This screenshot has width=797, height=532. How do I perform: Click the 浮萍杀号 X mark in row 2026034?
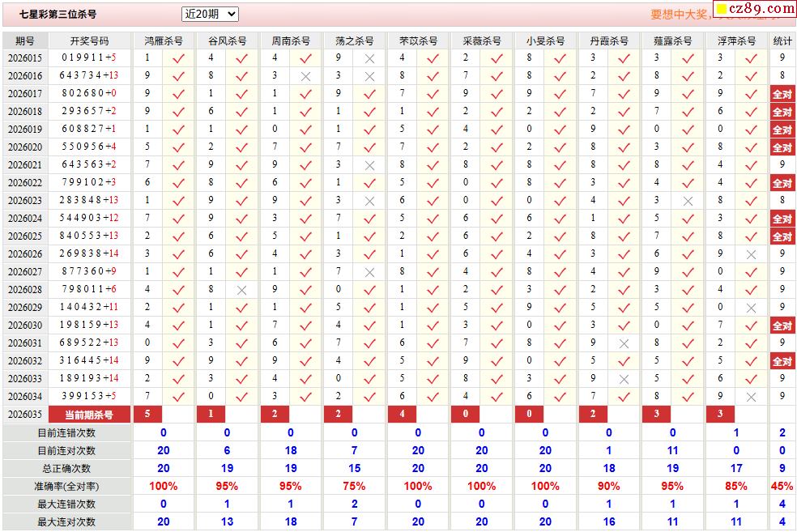(752, 397)
